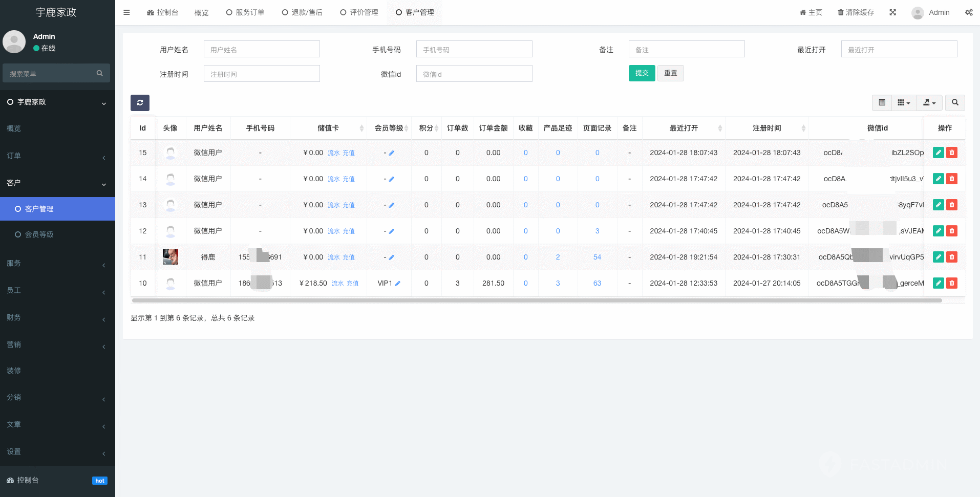Open the columns visibility dropdown

tap(904, 103)
